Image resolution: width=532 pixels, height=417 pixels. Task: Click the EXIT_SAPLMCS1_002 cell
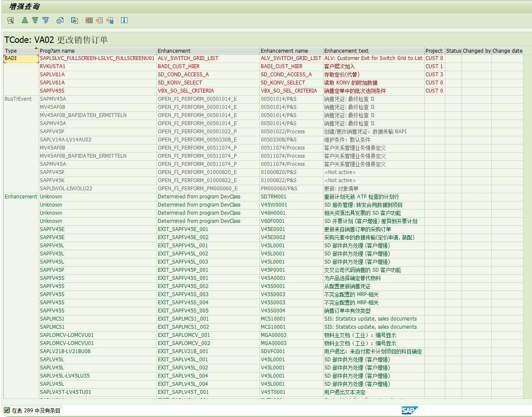pos(208,327)
